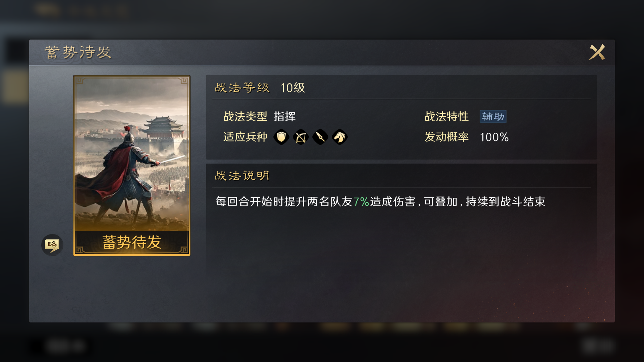644x362 pixels.
Task: Close the 蓄势待发 skill dialog
Action: coord(597,52)
